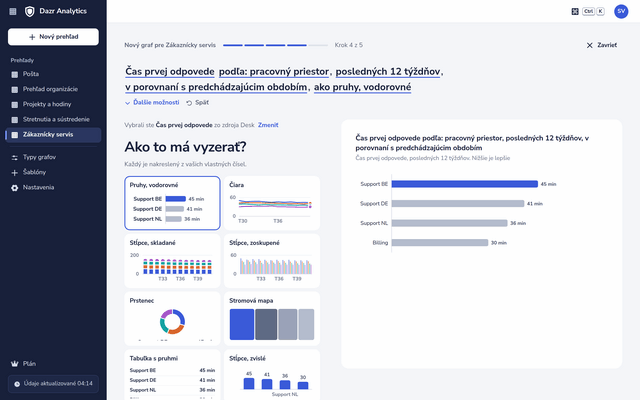
Task: Select Stĺpce, zoskupené chart card
Action: point(272,261)
